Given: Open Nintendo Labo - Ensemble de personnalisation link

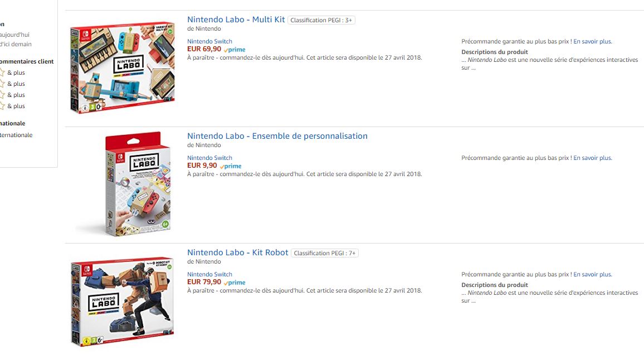Looking at the screenshot, I should click(x=277, y=136).
